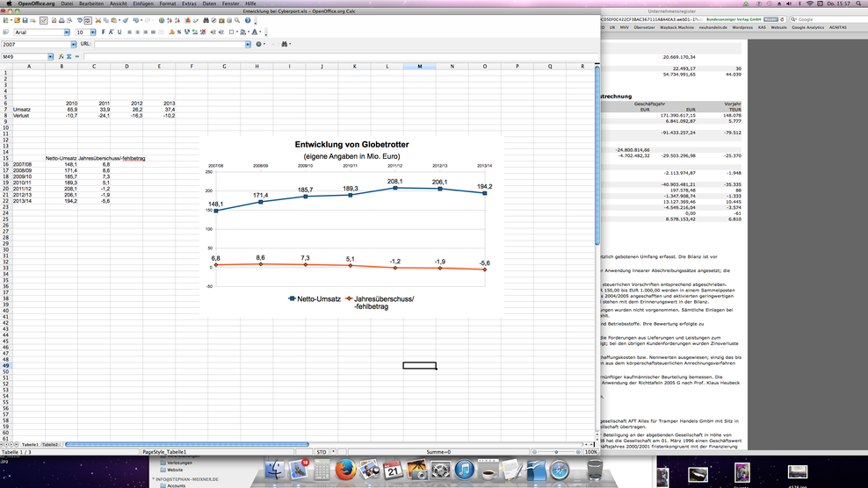Click the Sort descending icon

pyautogui.click(x=177, y=20)
